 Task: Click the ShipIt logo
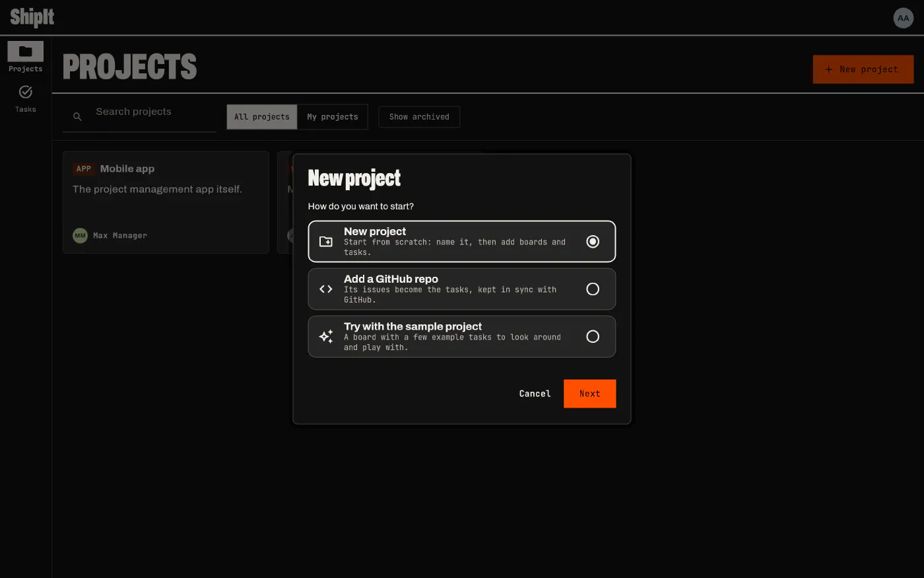pyautogui.click(x=32, y=17)
